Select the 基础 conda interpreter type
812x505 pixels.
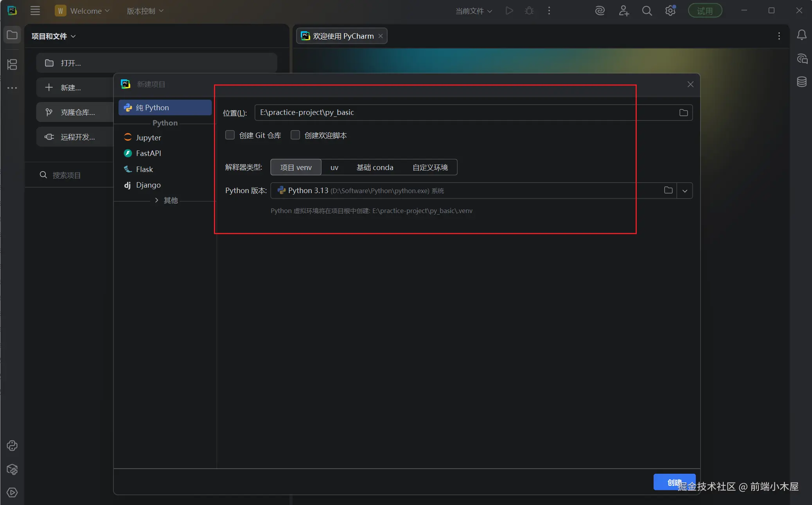375,167
